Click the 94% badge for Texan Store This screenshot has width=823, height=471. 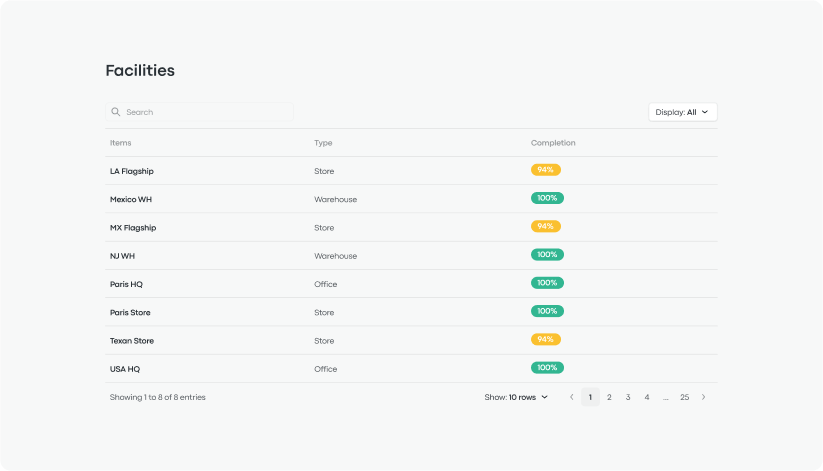coord(546,340)
